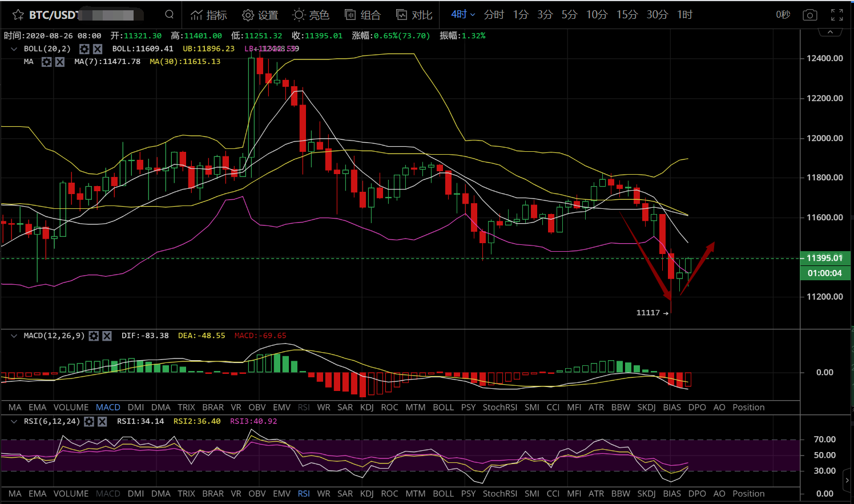Toggle the 亮色 light theme
This screenshot has height=504, width=854.
click(x=311, y=15)
